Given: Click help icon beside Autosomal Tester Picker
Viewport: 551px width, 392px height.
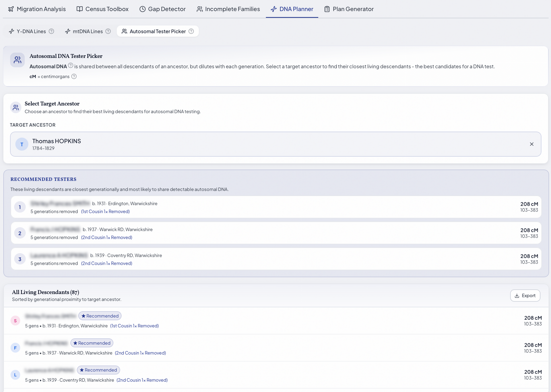Looking at the screenshot, I should coord(191,31).
